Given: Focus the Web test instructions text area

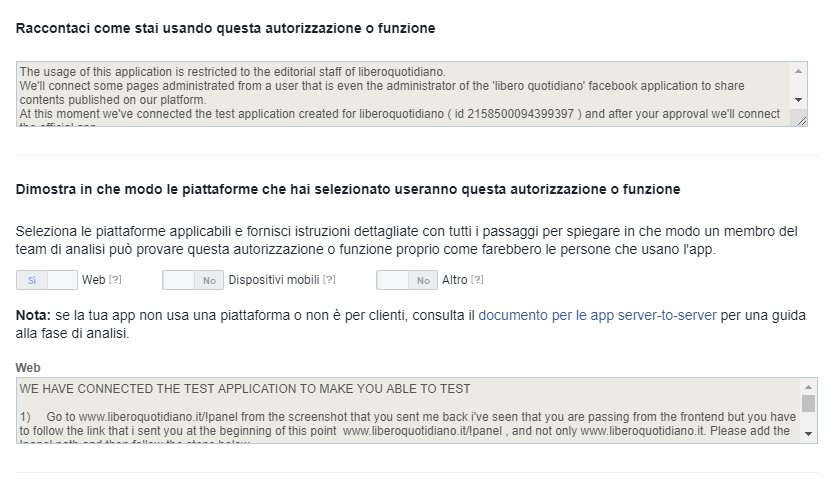Looking at the screenshot, I should point(400,408).
